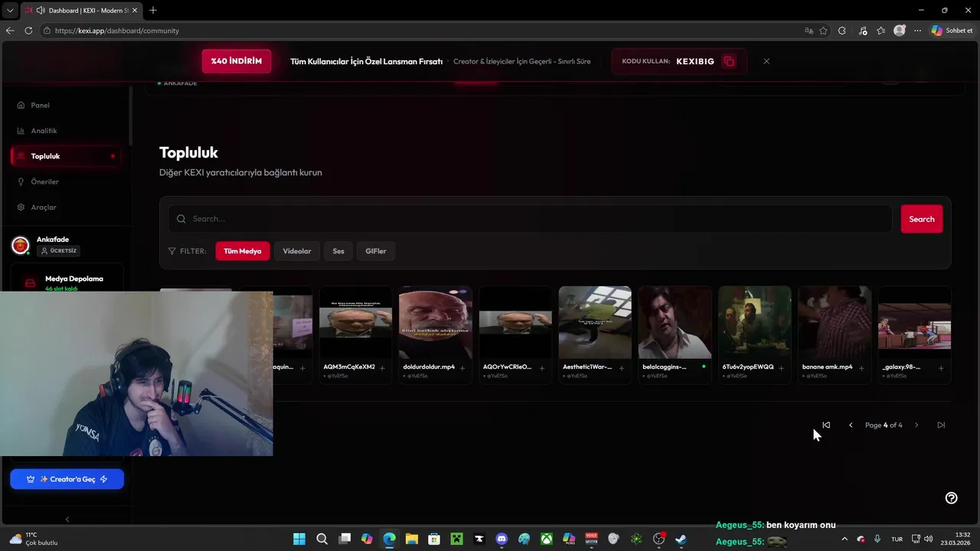Add AQM3mCqKeXM2 with its plus icon
This screenshot has height=551, width=980.
[382, 368]
